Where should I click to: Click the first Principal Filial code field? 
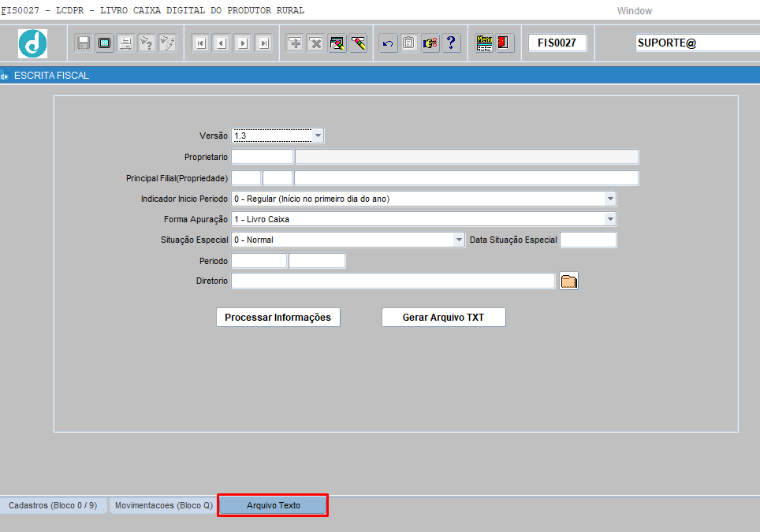(x=246, y=178)
